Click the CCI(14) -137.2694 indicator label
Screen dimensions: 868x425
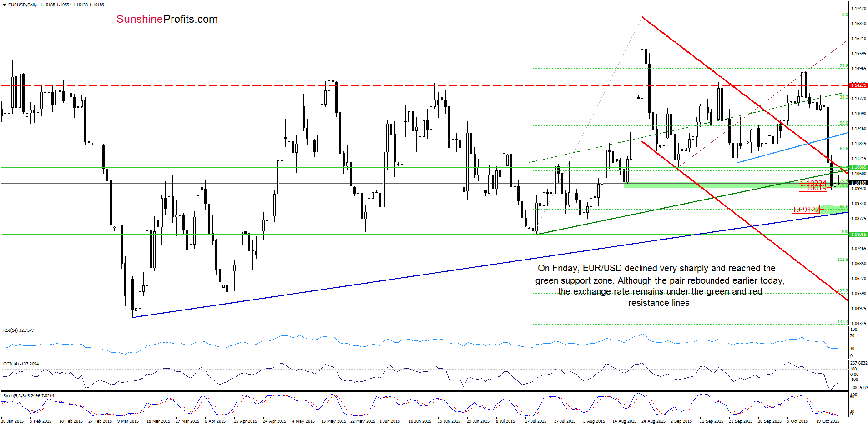point(21,364)
